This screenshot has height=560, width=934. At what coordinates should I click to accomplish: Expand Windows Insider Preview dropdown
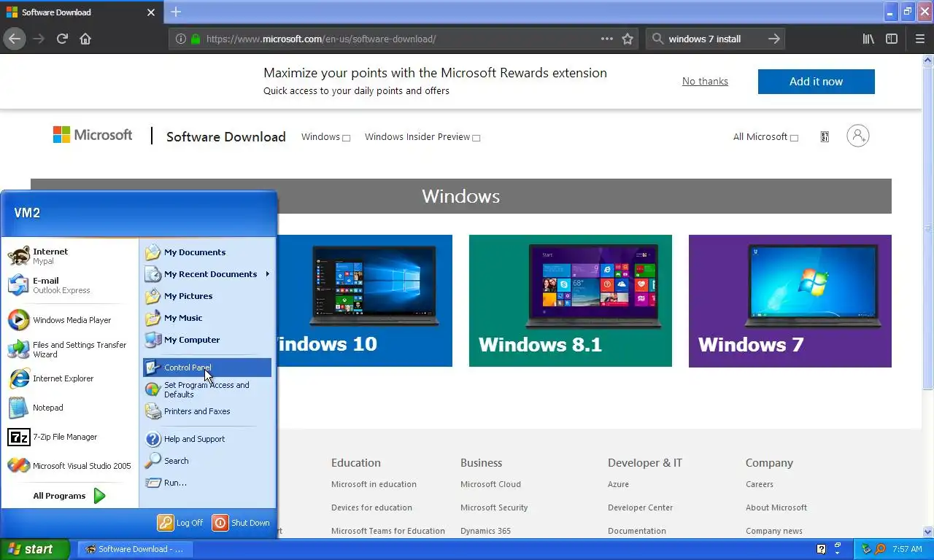(422, 137)
